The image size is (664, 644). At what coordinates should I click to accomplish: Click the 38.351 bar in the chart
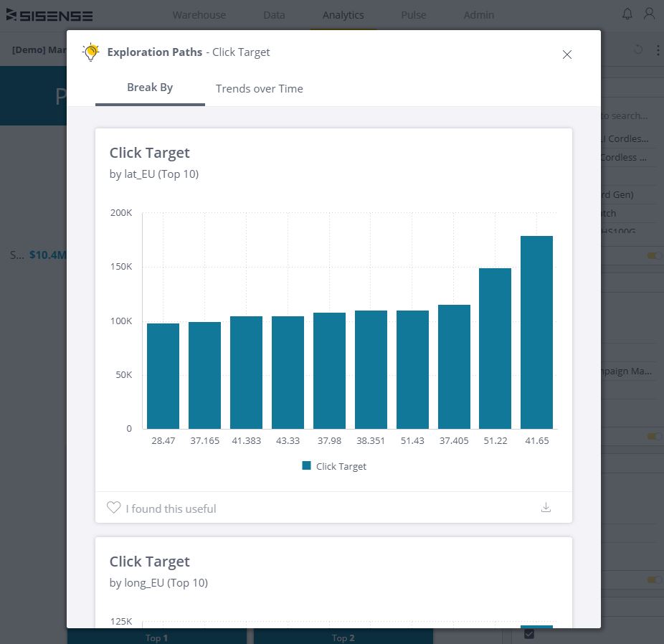[x=371, y=369]
